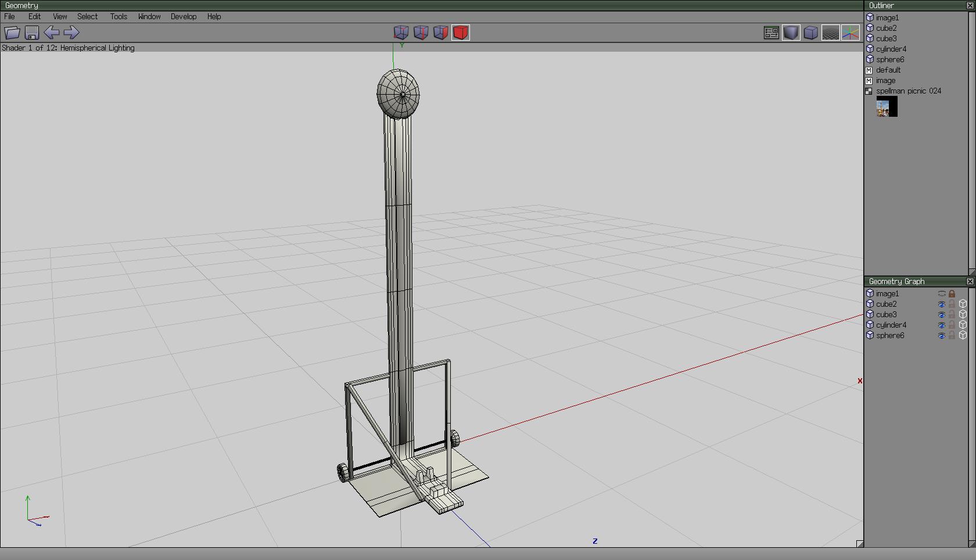Viewport: 976px width, 560px height.
Task: Select vertex selection mode cube icon
Action: point(401,33)
